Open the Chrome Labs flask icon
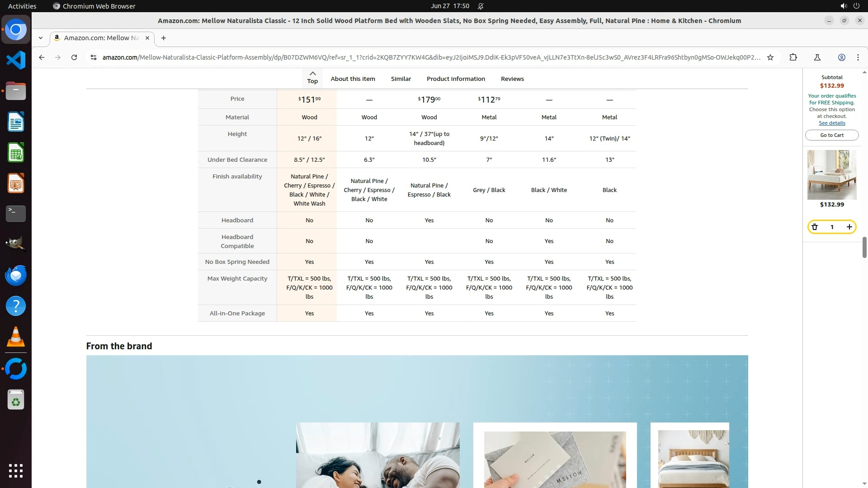This screenshot has width=868, height=488. (x=817, y=57)
